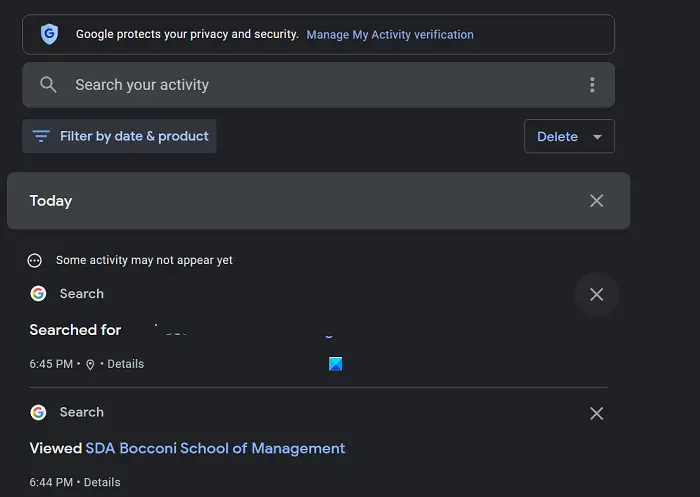Open Details for the 6:45 PM search
Viewport: 700px width, 497px height.
tap(125, 364)
